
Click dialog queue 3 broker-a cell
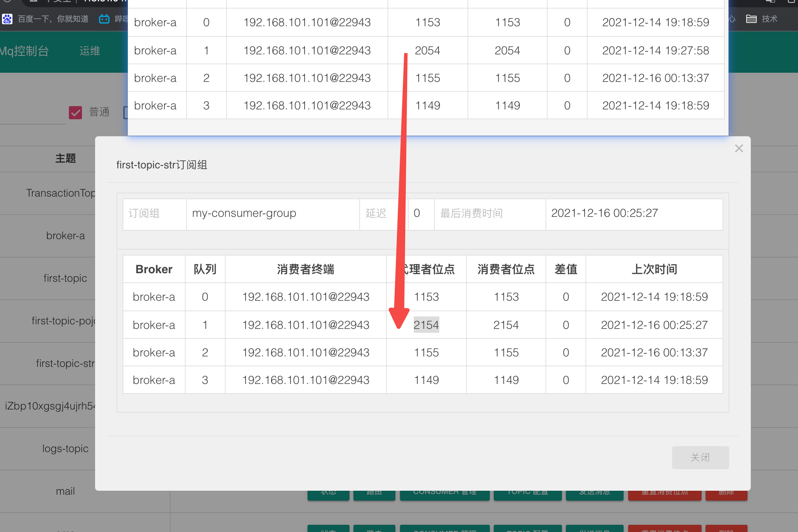click(154, 380)
